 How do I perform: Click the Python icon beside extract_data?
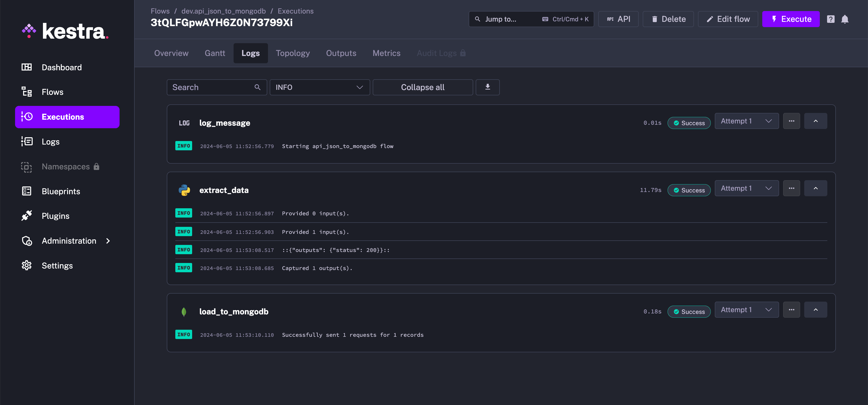pyautogui.click(x=184, y=190)
